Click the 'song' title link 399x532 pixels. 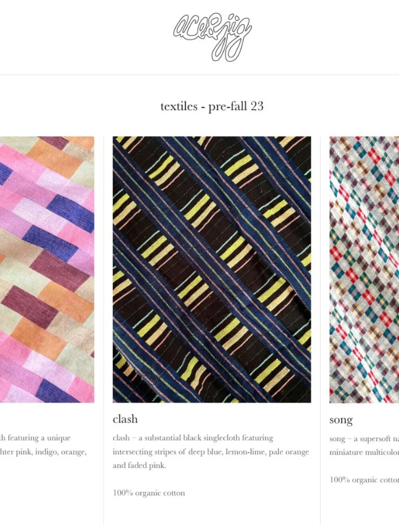click(x=341, y=420)
